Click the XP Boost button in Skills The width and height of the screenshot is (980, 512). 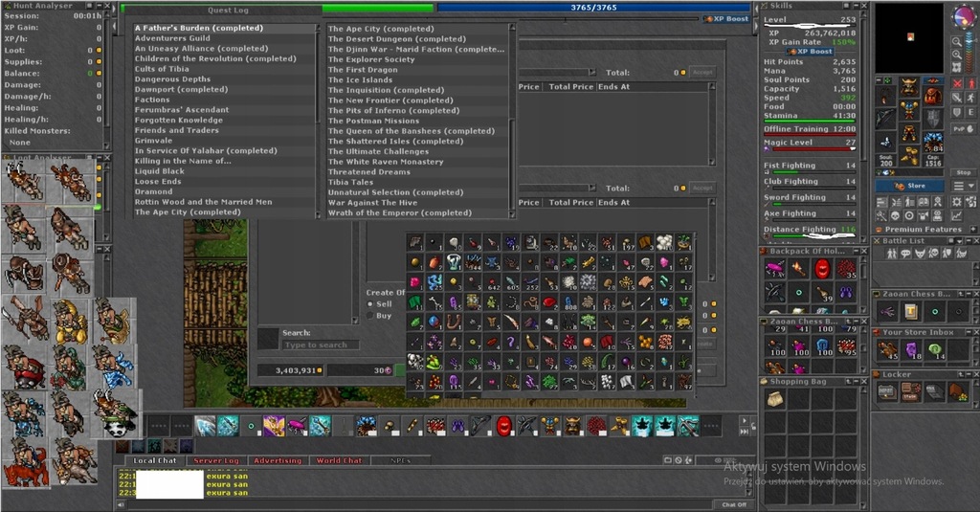coord(810,52)
